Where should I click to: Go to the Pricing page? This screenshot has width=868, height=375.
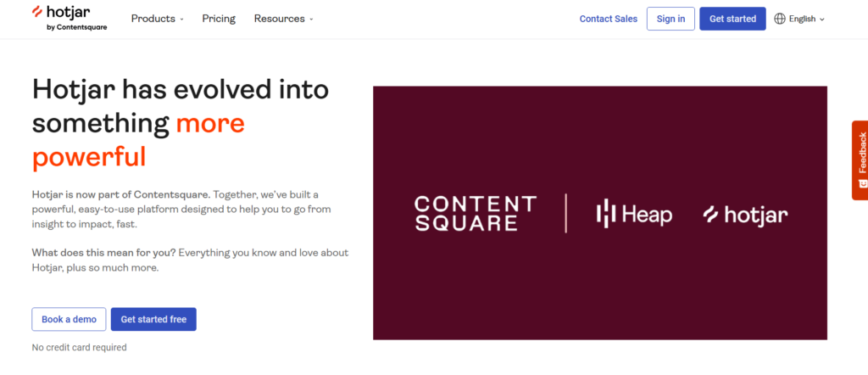(x=219, y=19)
